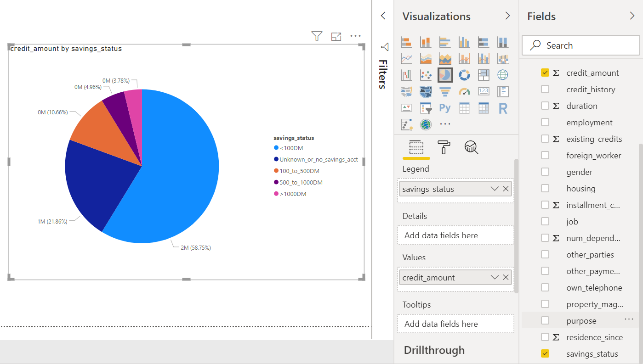Open options ellipsis for purpose field
Viewport: 643px width, 364px height.
[x=629, y=319]
